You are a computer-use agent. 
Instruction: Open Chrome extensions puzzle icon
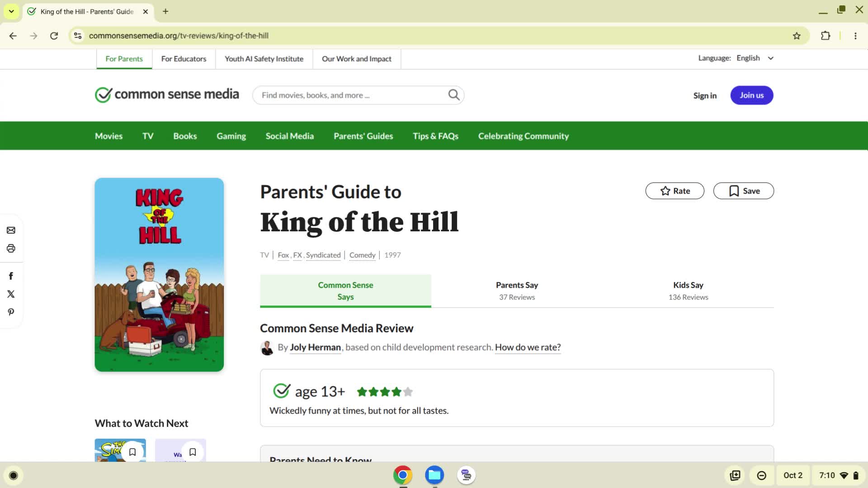826,36
